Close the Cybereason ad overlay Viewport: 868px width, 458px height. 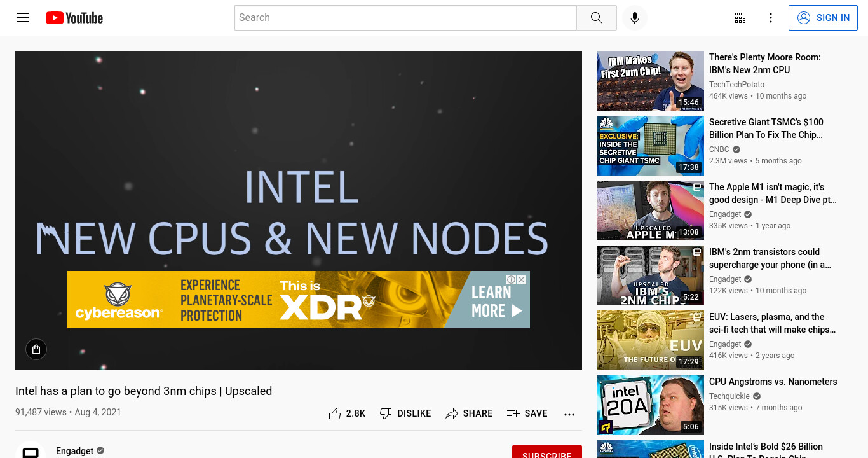(x=522, y=279)
